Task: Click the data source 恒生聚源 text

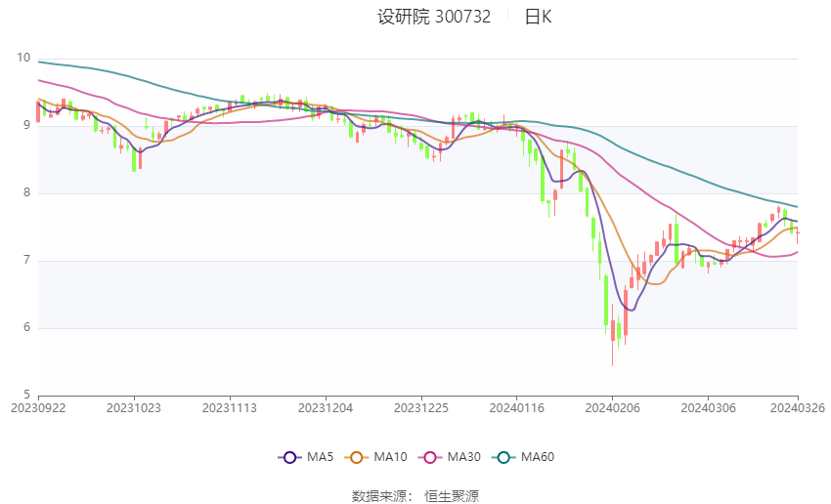Action: [452, 496]
